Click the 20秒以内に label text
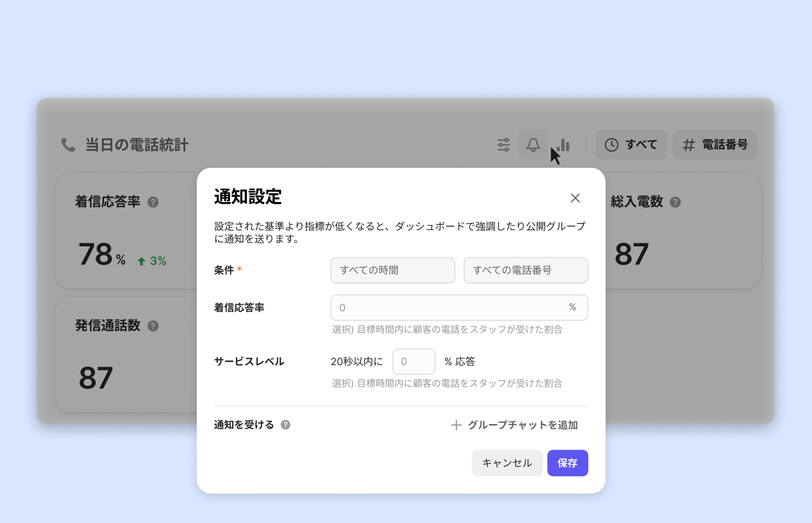 [357, 362]
